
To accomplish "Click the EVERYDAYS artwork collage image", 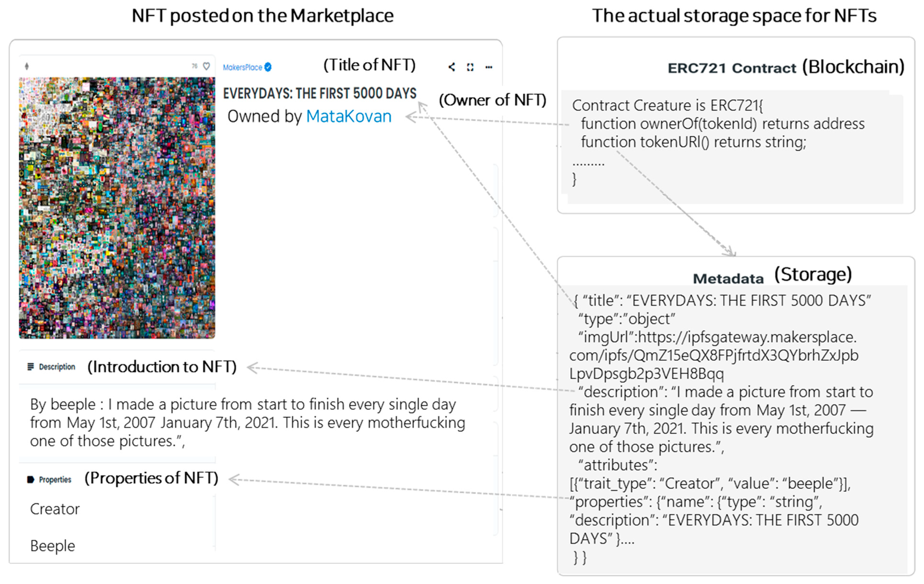I will click(x=117, y=207).
